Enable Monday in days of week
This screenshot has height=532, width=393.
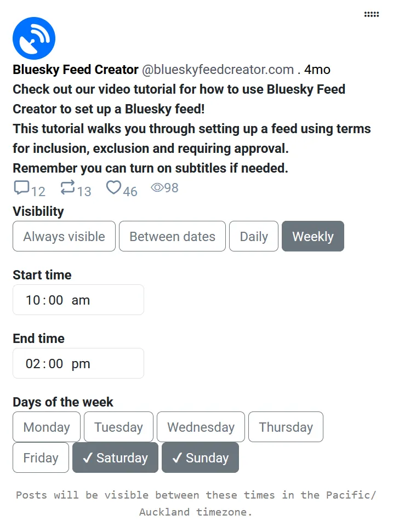[x=47, y=427]
